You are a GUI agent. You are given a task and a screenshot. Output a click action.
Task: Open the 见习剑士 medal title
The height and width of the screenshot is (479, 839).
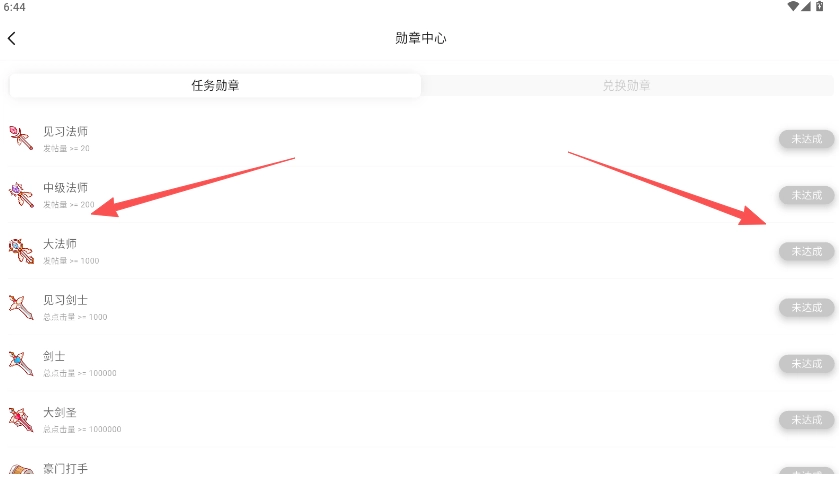[65, 300]
